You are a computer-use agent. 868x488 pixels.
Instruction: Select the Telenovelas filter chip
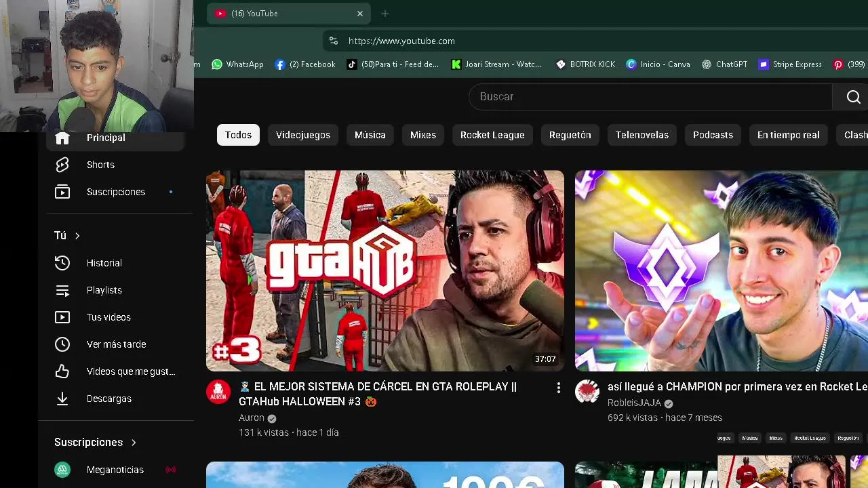[642, 135]
